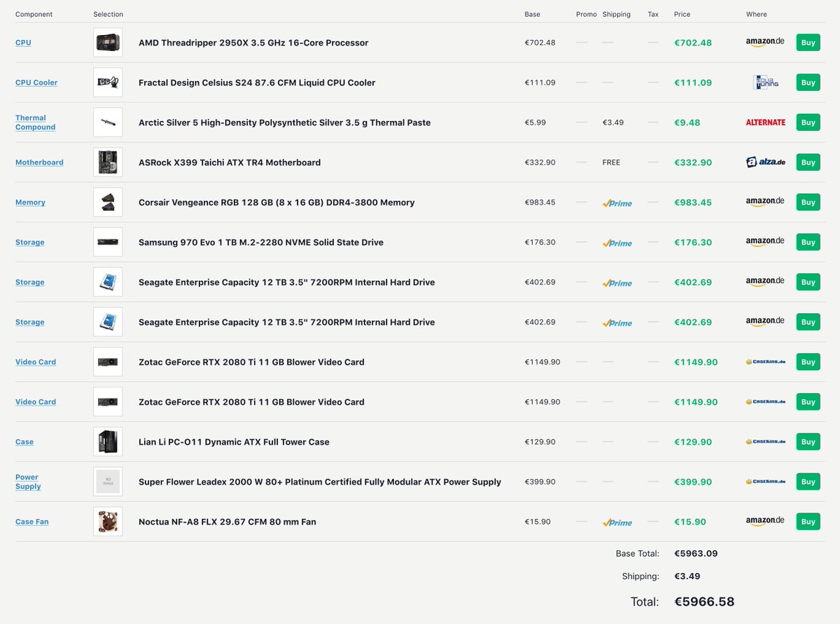Buy the Super Flower Leadex power supply
Screen dimensions: 840x624
tap(808, 482)
